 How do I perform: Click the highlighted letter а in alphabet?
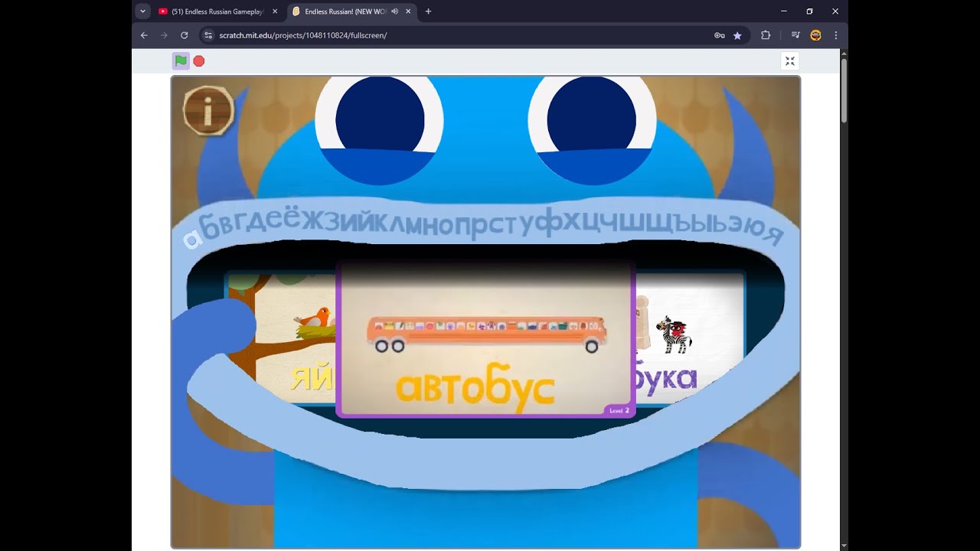(x=191, y=240)
